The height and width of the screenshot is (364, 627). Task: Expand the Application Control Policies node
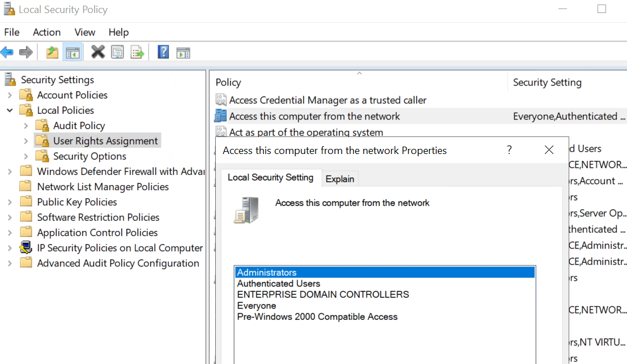point(10,233)
